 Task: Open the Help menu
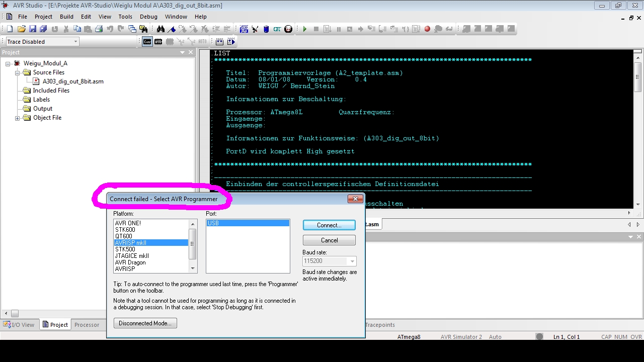tap(200, 17)
